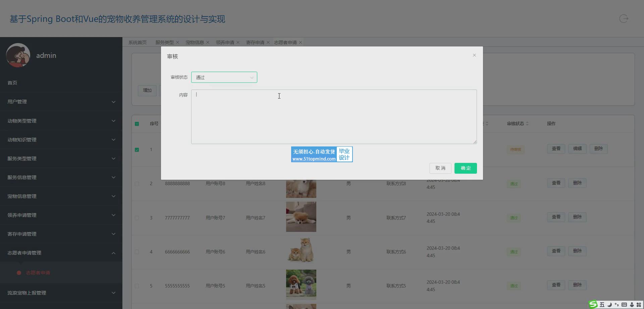The width and height of the screenshot is (644, 309).
Task: Select the 志愿者申请 submenu item
Action: [x=38, y=273]
